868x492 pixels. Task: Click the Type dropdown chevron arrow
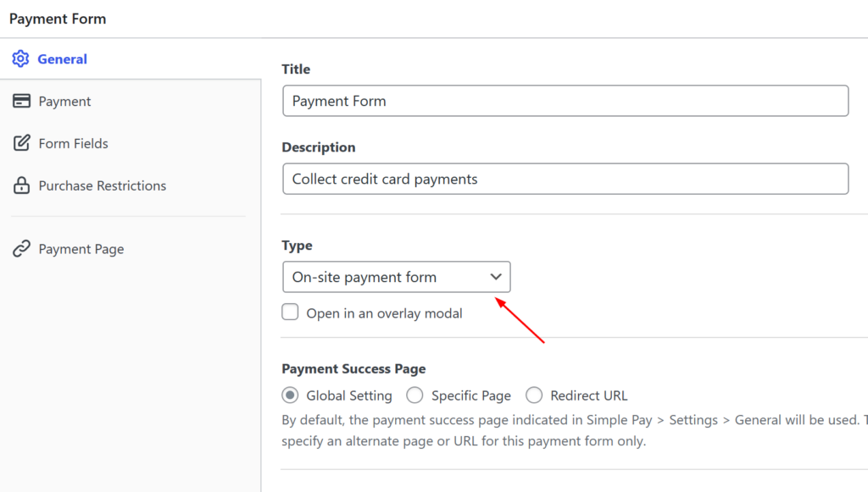coord(496,277)
